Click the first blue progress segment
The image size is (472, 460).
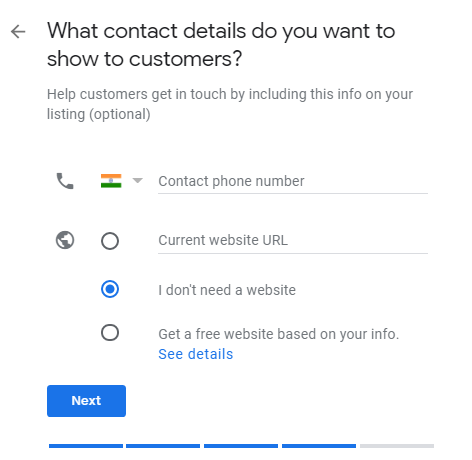point(86,446)
